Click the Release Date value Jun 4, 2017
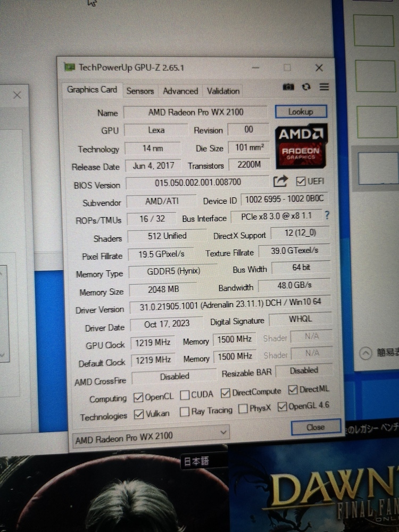Viewport: 399px width, 532px height. pos(153,165)
